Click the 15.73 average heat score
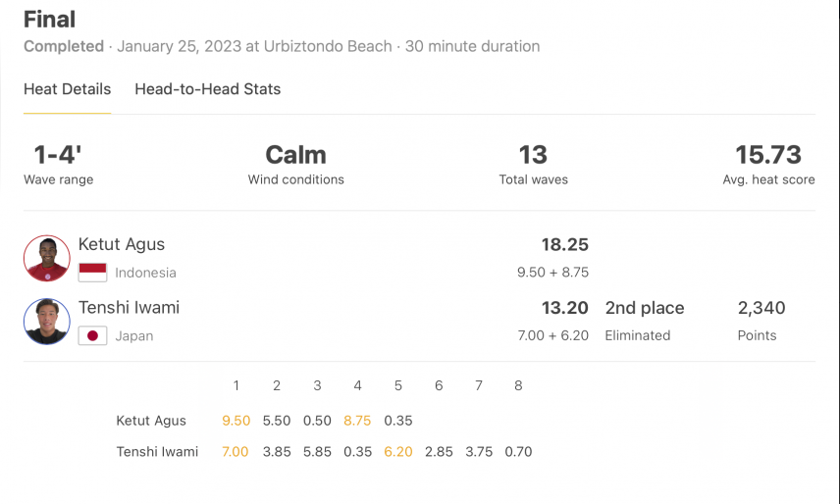Screen dimensions: 840x504 point(768,155)
